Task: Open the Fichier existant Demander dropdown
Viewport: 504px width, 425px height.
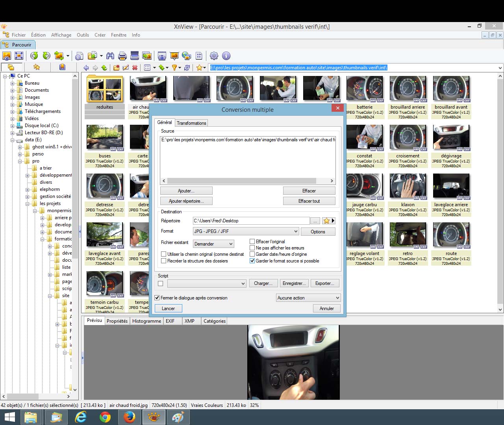Action: click(214, 244)
